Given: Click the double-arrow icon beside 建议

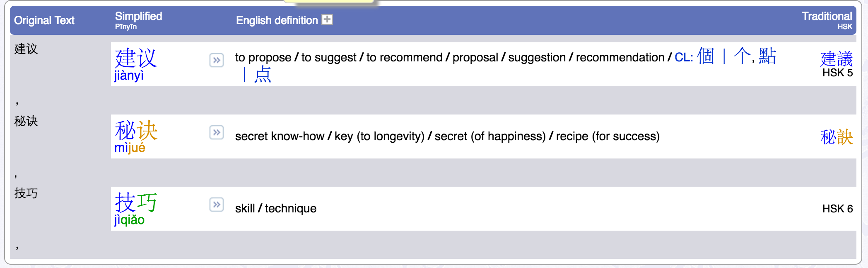Looking at the screenshot, I should click(x=217, y=60).
